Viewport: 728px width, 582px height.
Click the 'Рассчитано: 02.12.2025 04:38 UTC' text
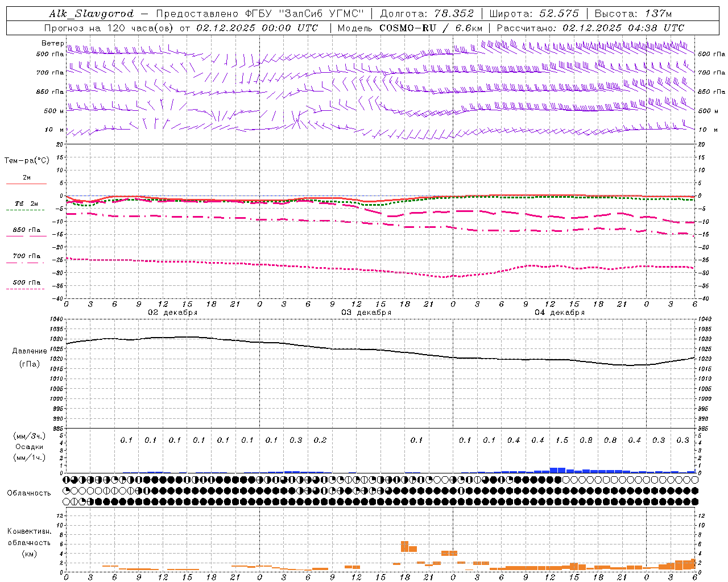click(x=590, y=28)
